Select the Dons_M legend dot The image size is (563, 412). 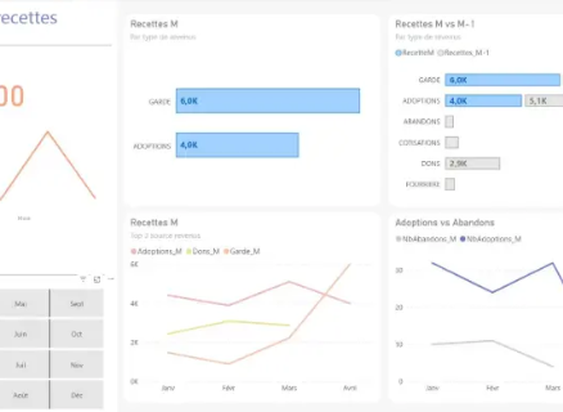189,251
